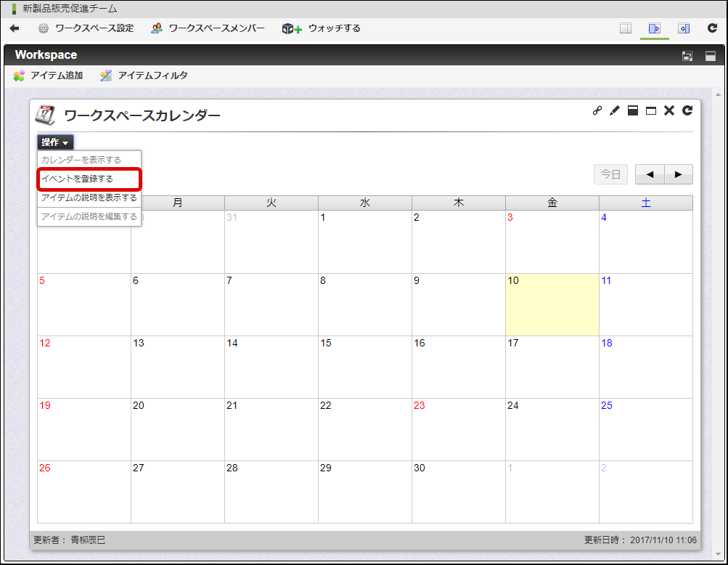Viewport: 728px width, 565px height.
Task: Click the pencil edit icon
Action: coord(615,110)
